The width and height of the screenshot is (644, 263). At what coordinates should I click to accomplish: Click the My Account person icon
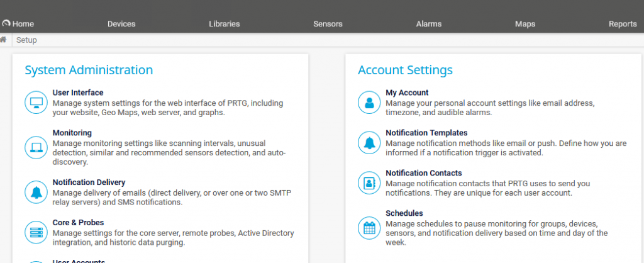(369, 102)
